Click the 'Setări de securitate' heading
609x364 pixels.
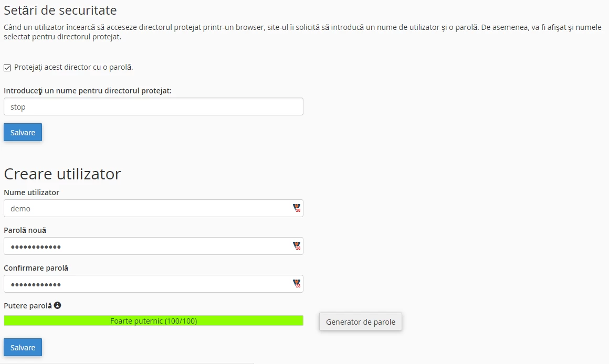coord(60,10)
